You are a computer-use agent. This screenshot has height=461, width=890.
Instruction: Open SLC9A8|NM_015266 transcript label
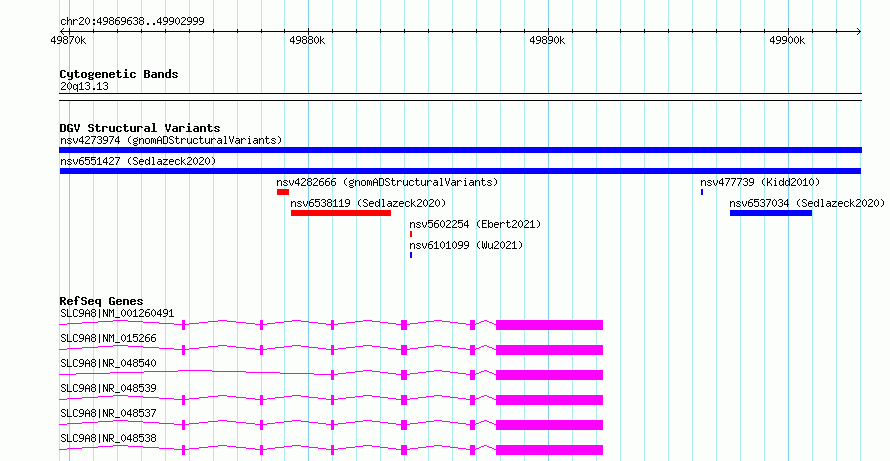(108, 338)
